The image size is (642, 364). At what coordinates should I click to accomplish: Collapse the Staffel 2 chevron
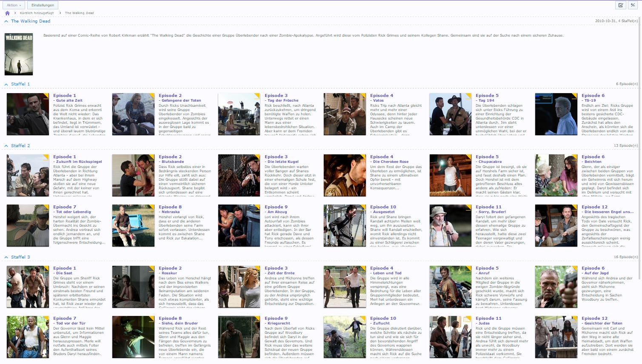tap(6, 146)
